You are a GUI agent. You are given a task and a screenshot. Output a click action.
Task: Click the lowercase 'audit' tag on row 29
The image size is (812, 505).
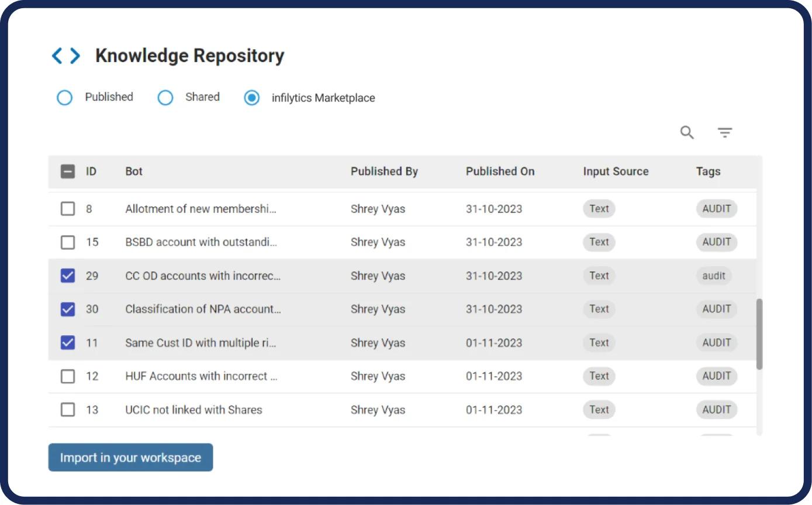click(714, 276)
